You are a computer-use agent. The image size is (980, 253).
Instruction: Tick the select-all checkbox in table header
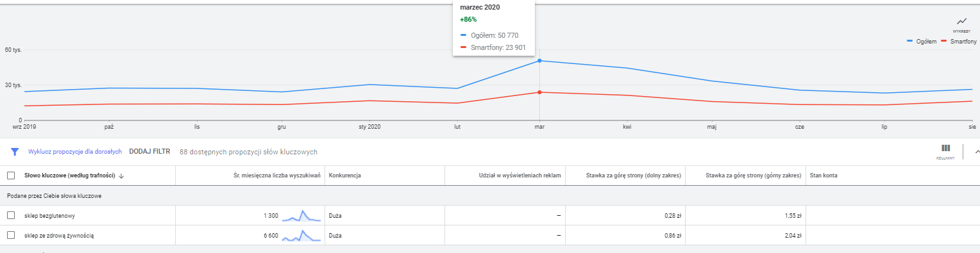(11, 175)
